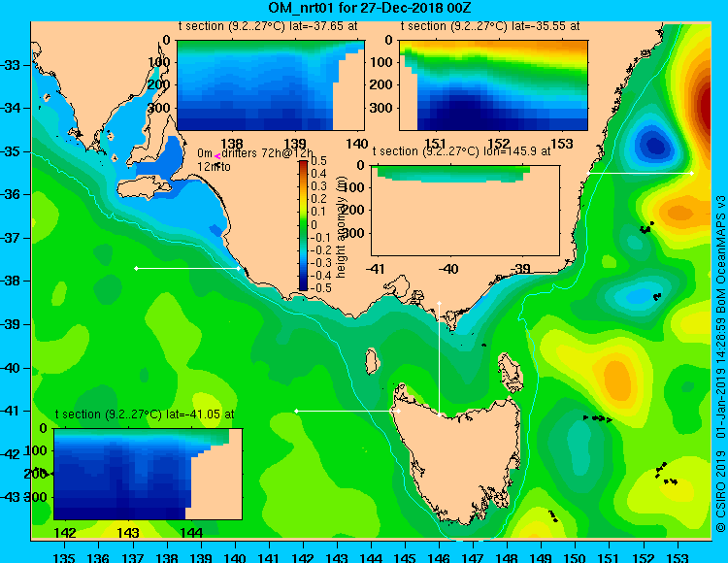Click the magenta drifter marker near the legend
Viewport: 728px width, 563px height.
tap(217, 156)
